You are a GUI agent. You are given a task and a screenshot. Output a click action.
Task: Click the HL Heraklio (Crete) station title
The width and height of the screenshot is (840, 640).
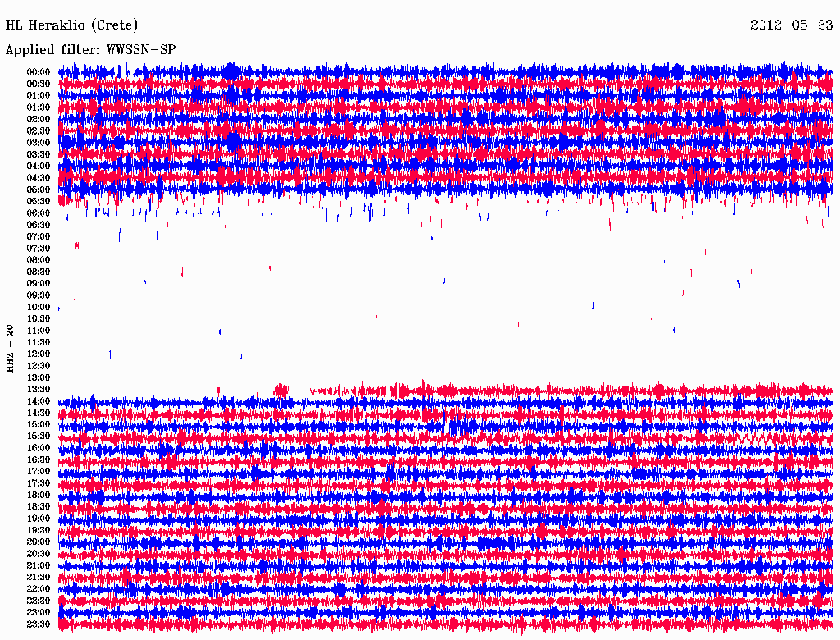tap(72, 25)
